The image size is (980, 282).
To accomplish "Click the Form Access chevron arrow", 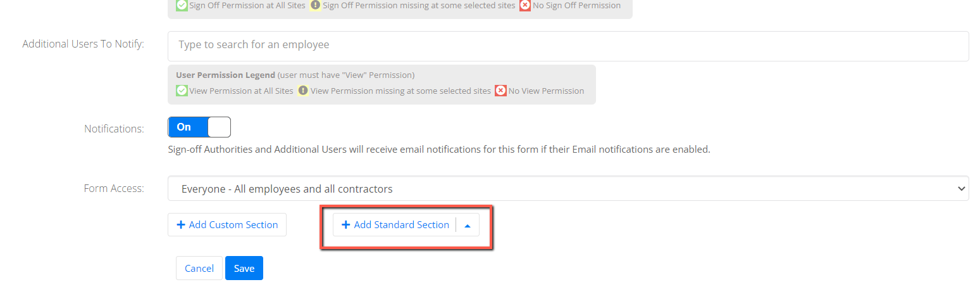I will [962, 188].
